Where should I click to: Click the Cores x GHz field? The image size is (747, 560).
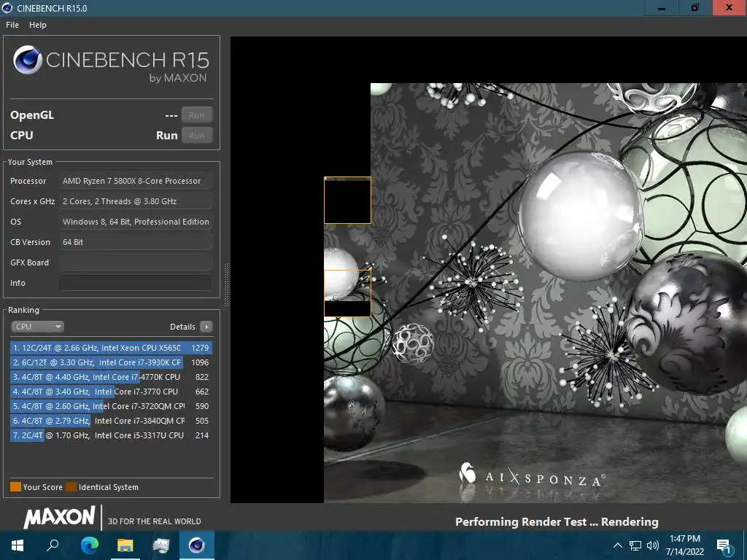[136, 201]
